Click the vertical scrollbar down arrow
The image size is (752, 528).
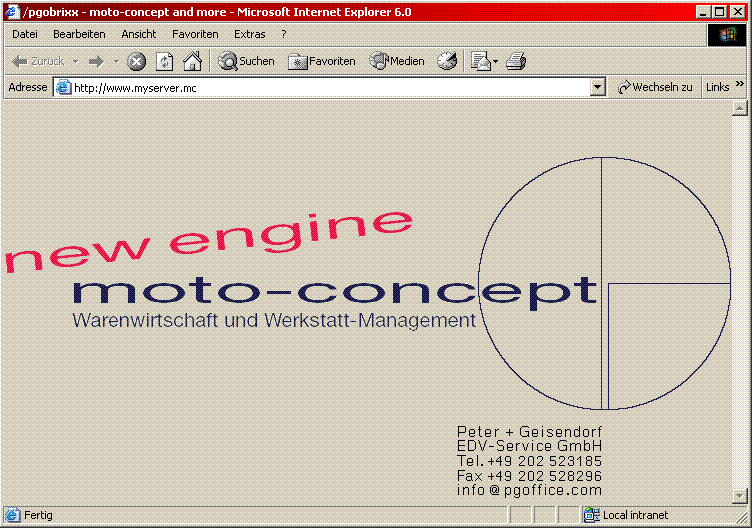740,496
